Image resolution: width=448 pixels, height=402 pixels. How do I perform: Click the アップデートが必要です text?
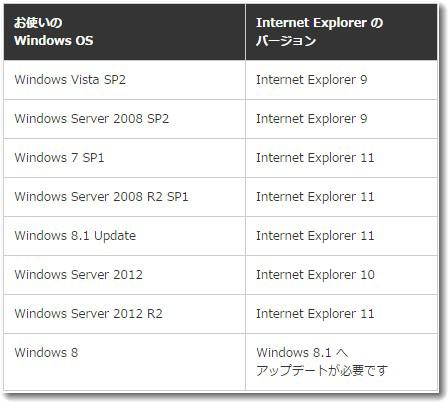[322, 370]
